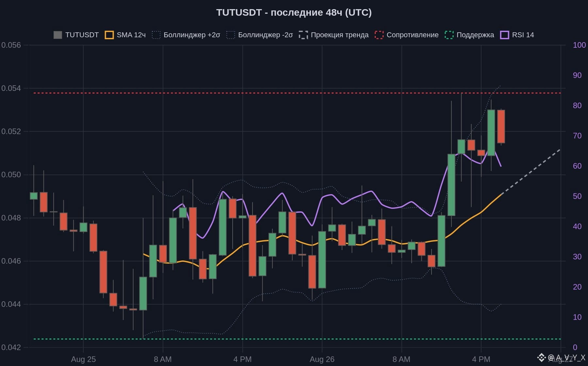Click the RSI axis label 20
588x366 pixels.
[x=577, y=287]
